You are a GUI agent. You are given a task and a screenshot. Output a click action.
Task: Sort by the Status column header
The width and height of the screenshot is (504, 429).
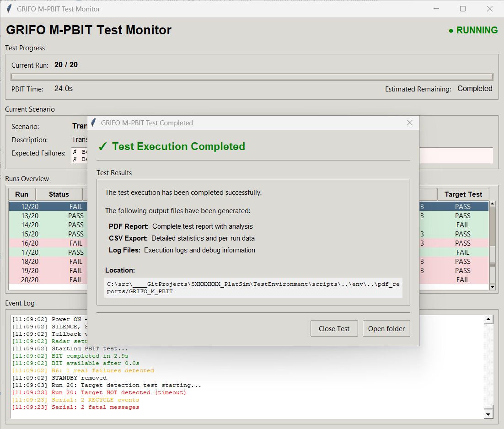tap(59, 194)
